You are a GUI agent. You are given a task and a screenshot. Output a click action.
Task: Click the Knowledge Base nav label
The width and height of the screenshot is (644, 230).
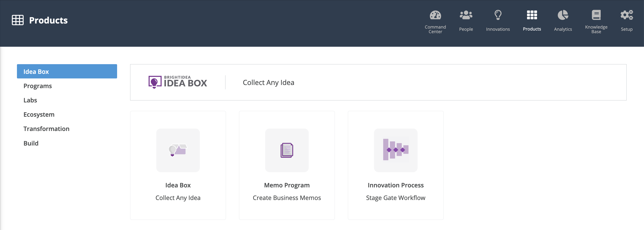click(596, 29)
